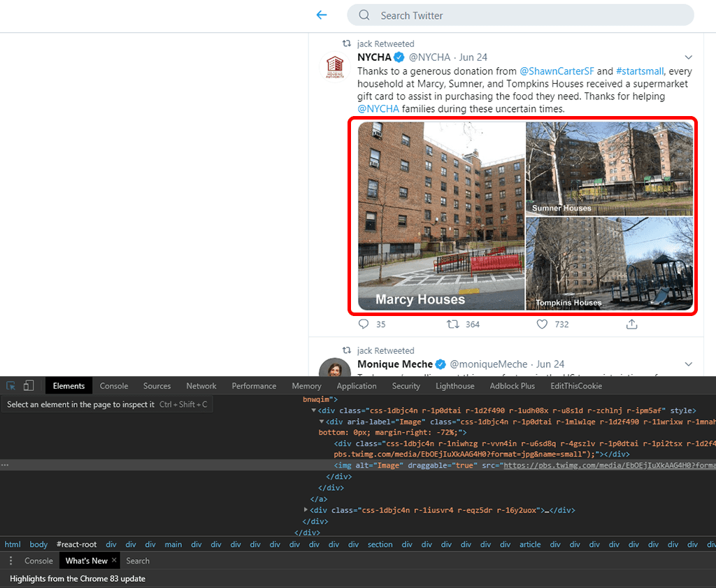Open Monique Meche profile avatar
This screenshot has height=588, width=716.
(335, 368)
